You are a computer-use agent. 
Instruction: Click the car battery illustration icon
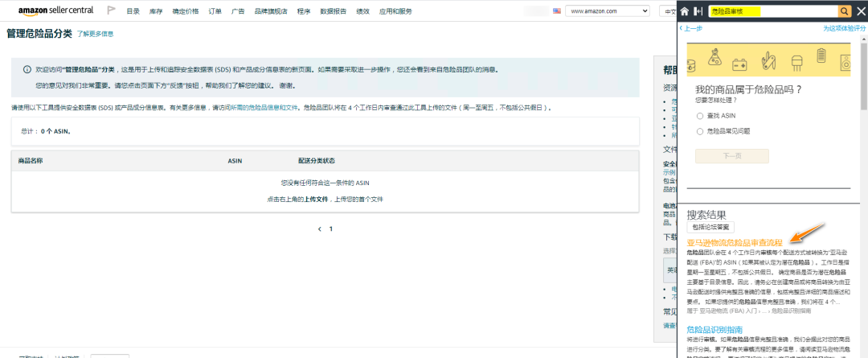pos(739,64)
